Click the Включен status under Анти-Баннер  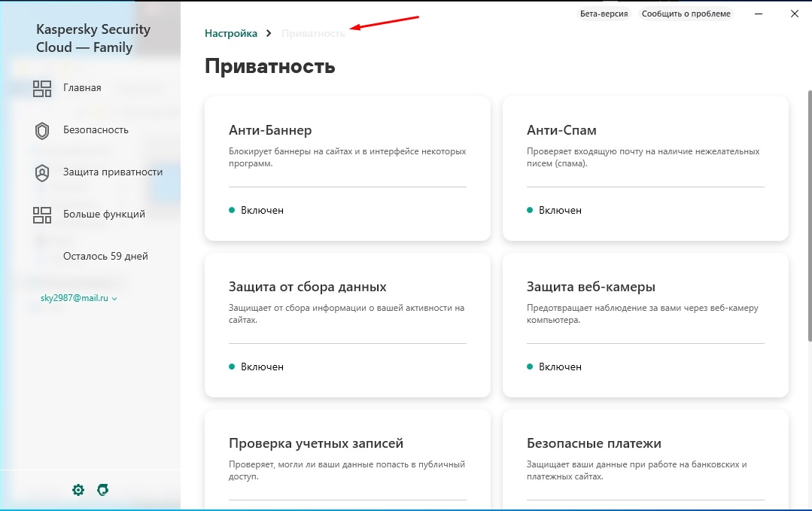point(257,210)
